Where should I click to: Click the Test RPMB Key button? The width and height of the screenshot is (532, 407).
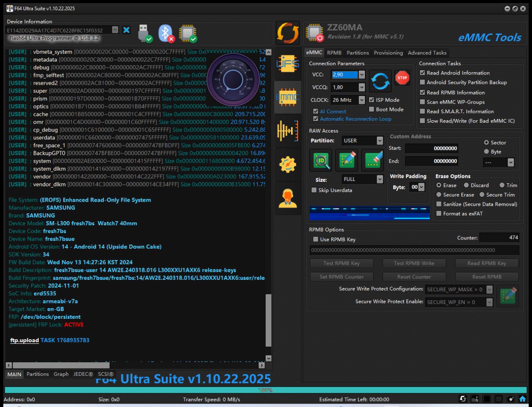pyautogui.click(x=341, y=263)
